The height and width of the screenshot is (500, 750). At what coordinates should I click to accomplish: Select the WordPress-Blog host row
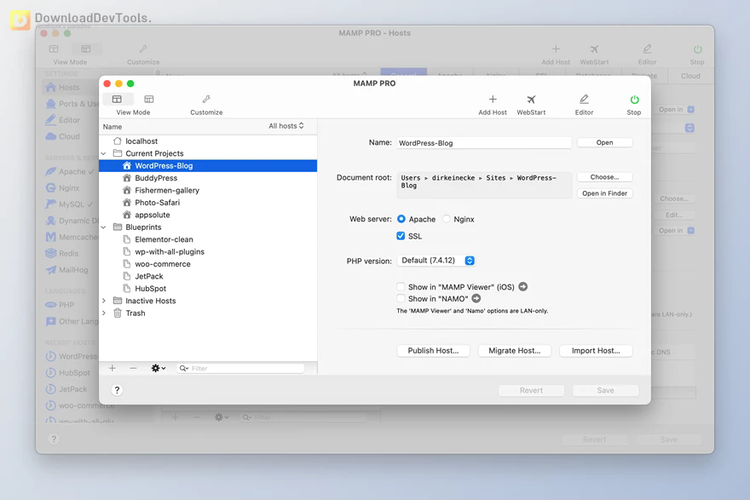pyautogui.click(x=208, y=166)
